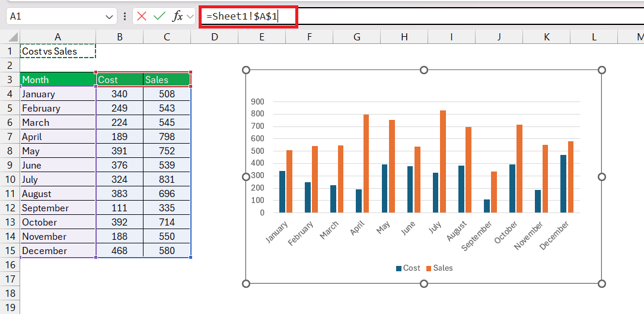Select the January cell
This screenshot has height=314, width=644.
pyautogui.click(x=58, y=94)
